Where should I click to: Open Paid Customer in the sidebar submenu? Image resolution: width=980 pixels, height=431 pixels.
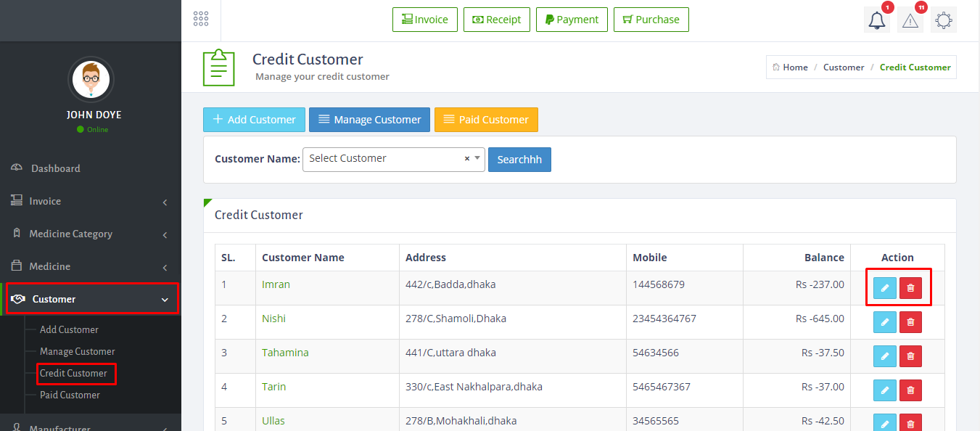tap(70, 395)
